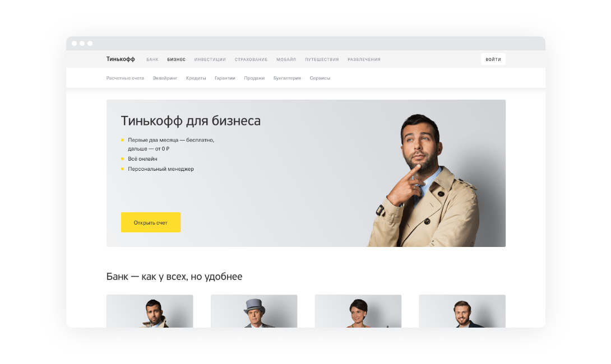Switch to МОБАЙЛ section

click(x=286, y=59)
